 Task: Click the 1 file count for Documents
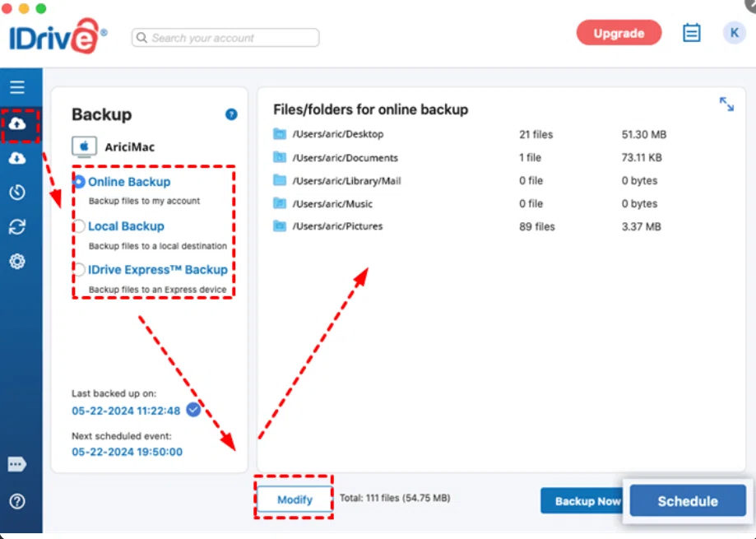coord(530,158)
